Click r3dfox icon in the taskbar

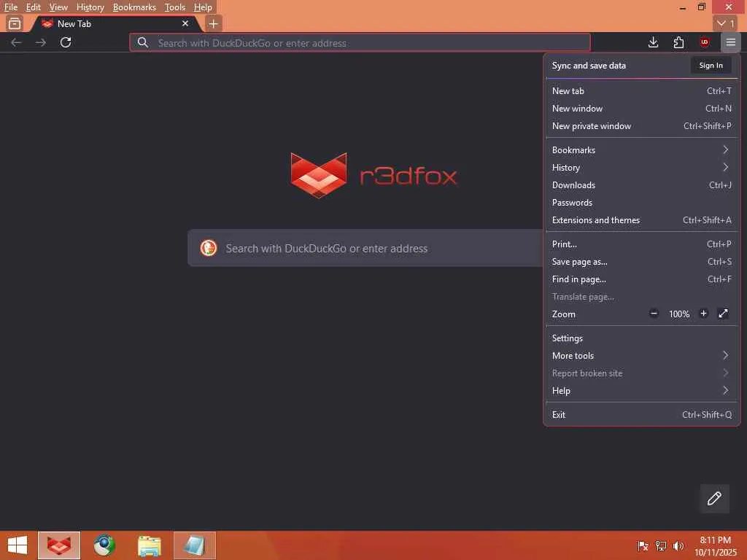[59, 545]
